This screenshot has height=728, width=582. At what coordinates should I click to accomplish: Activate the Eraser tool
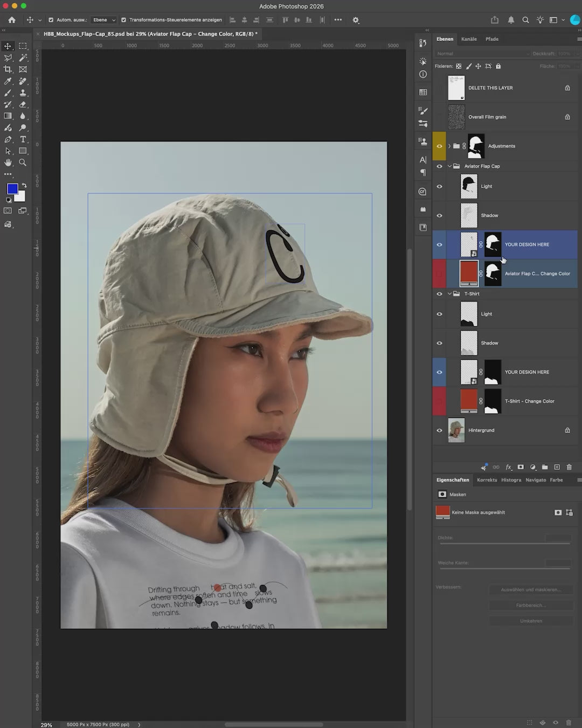pos(23,104)
